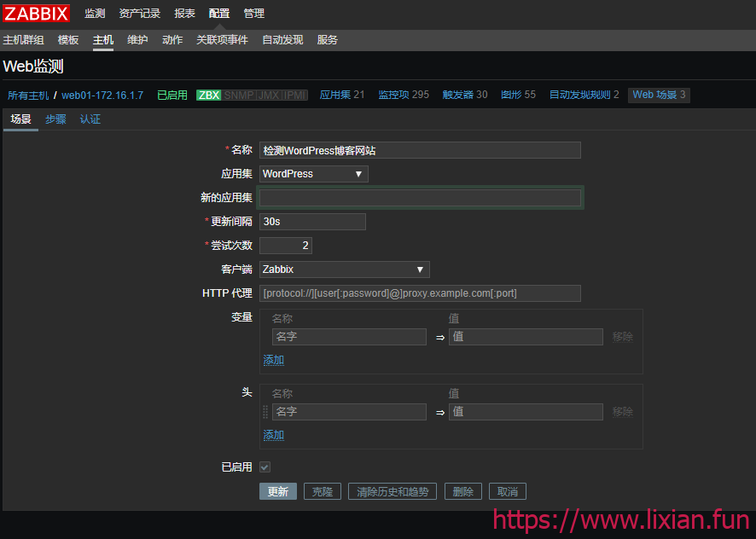Image resolution: width=756 pixels, height=539 pixels.
Task: Switch to the 步骤 tab
Action: click(x=56, y=119)
